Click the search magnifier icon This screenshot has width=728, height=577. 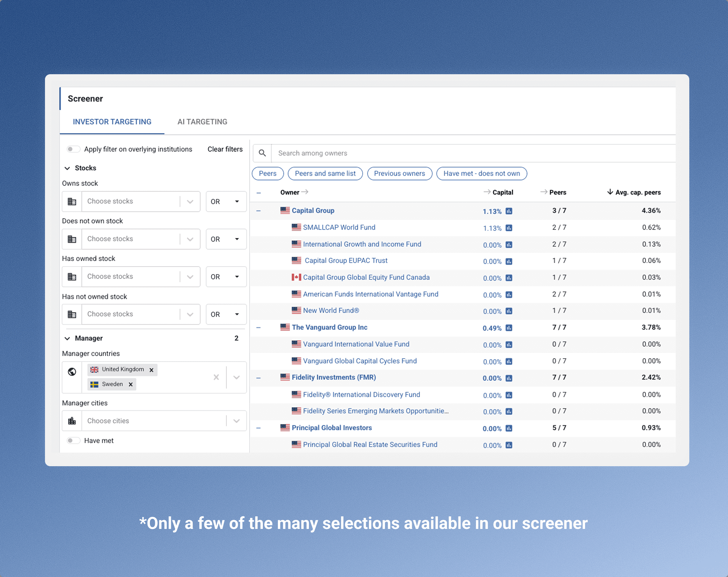(x=262, y=153)
